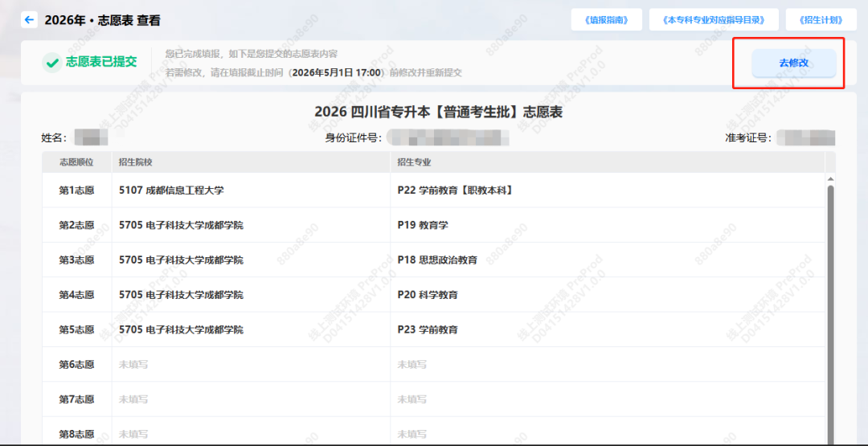Click P22 学前教育【职教本科】 cell
The image size is (868, 446).
pos(608,190)
